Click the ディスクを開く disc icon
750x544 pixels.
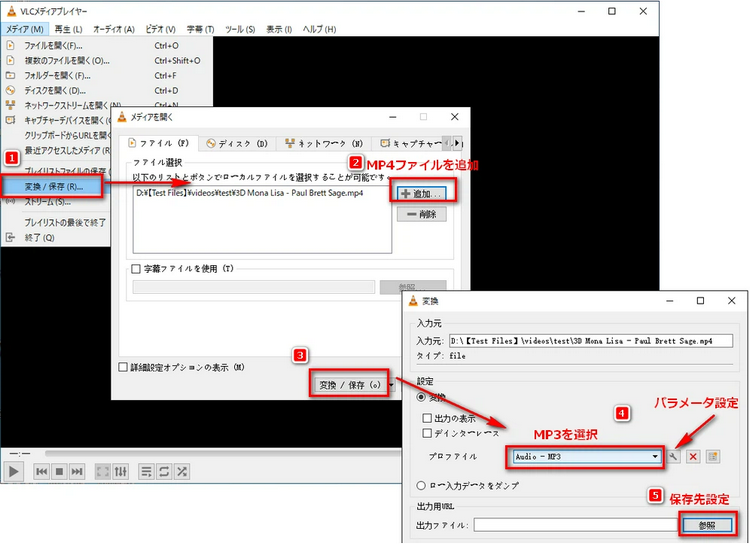[11, 90]
